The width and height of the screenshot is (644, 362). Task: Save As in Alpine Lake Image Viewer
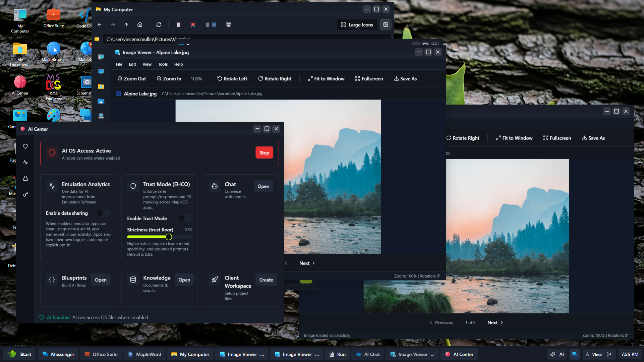pyautogui.click(x=405, y=78)
